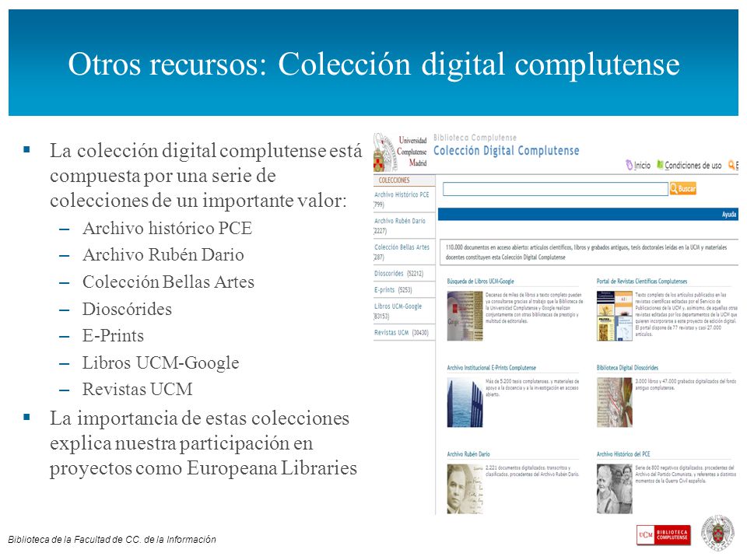Viewport: 747px width, 560px height.
Task: Open Archivo Rubén Darío sidebar collection
Action: (400, 226)
